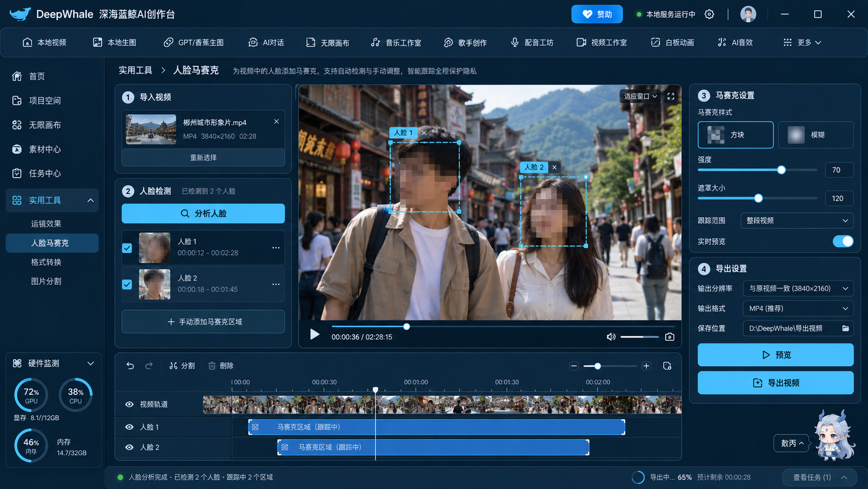Open the user avatar profile
868x489 pixels.
tap(748, 15)
